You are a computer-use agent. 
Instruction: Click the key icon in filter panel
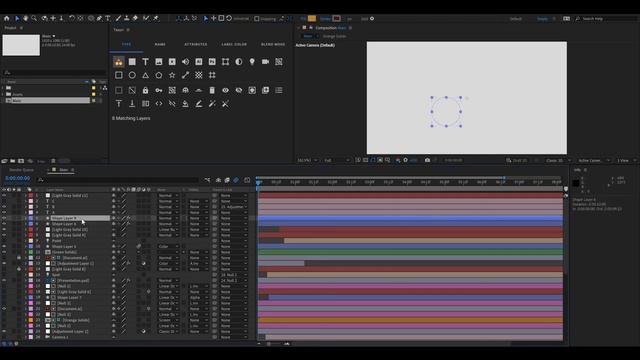tap(159, 90)
